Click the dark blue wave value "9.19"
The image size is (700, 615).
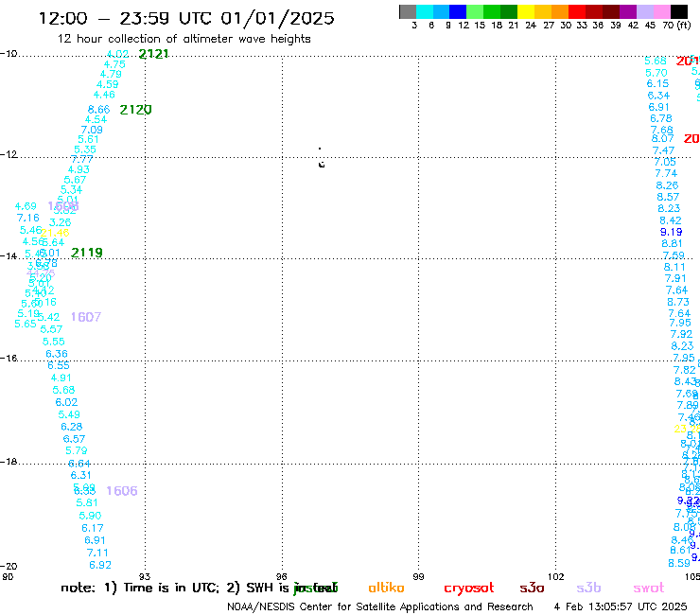(x=671, y=232)
